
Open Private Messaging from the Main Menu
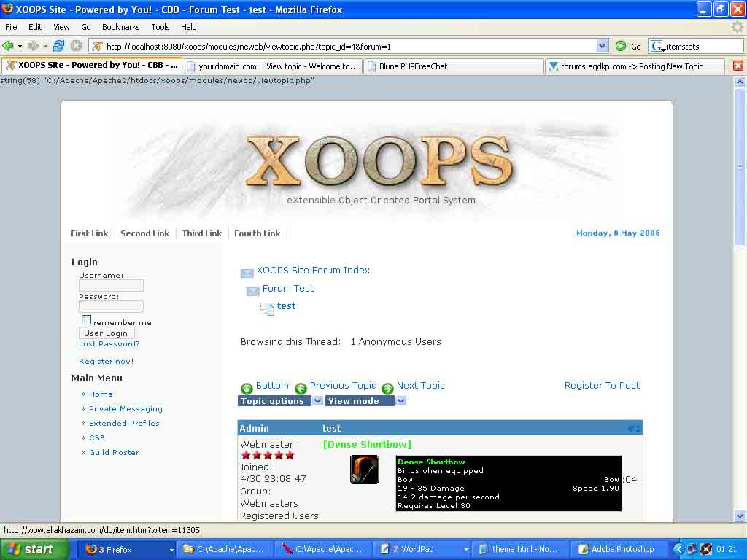125,408
